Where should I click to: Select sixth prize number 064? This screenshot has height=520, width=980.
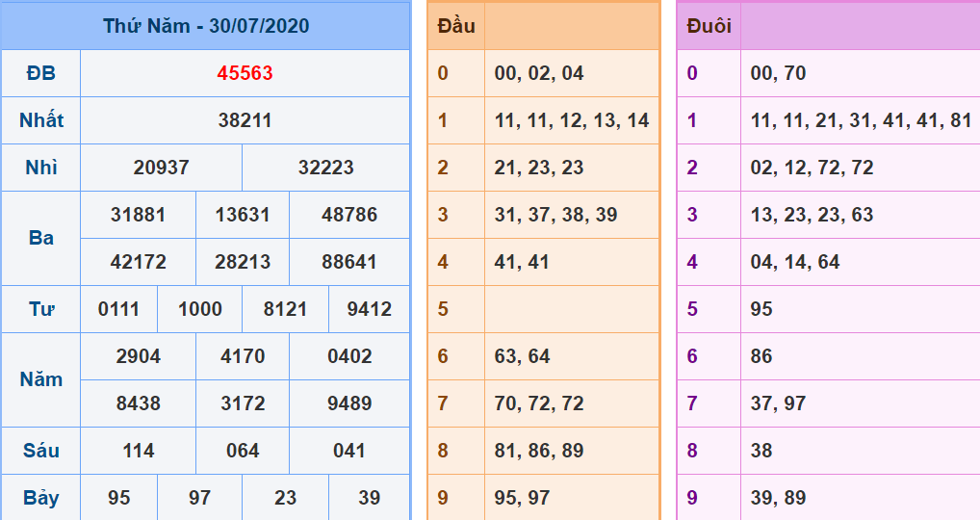click(x=243, y=451)
